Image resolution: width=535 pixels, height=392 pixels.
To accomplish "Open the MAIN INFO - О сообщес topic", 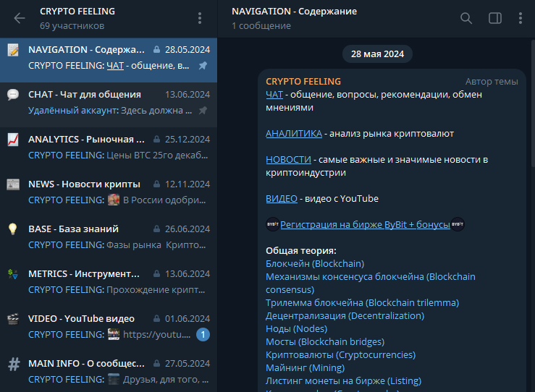I will point(109,372).
